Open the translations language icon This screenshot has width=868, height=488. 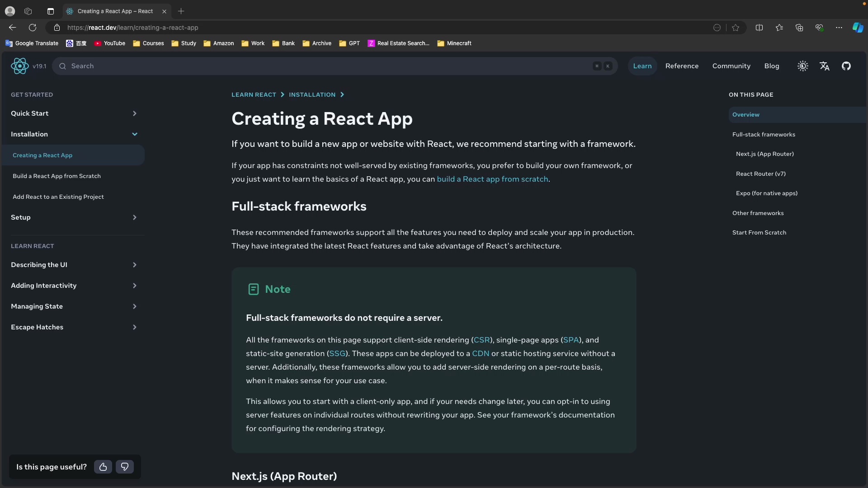click(x=825, y=66)
